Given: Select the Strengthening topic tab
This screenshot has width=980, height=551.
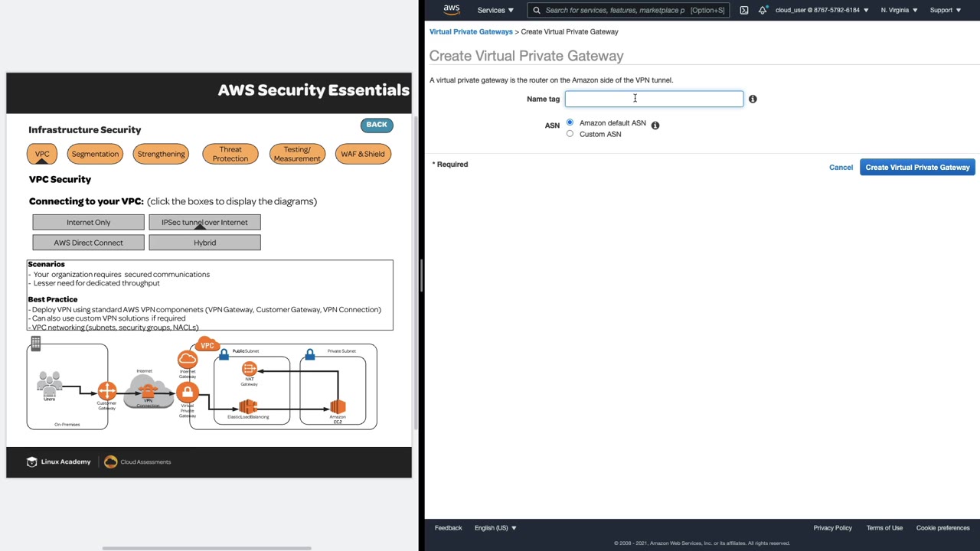Looking at the screenshot, I should pos(161,154).
